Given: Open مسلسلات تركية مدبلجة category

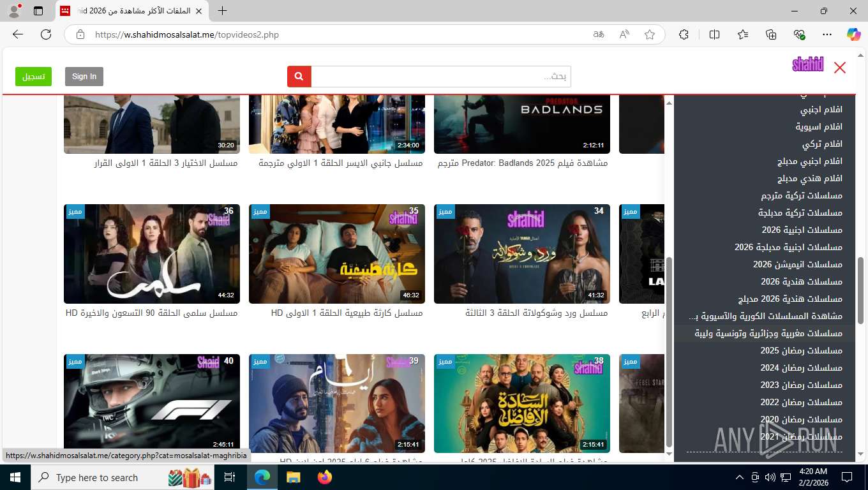Looking at the screenshot, I should pos(800,213).
